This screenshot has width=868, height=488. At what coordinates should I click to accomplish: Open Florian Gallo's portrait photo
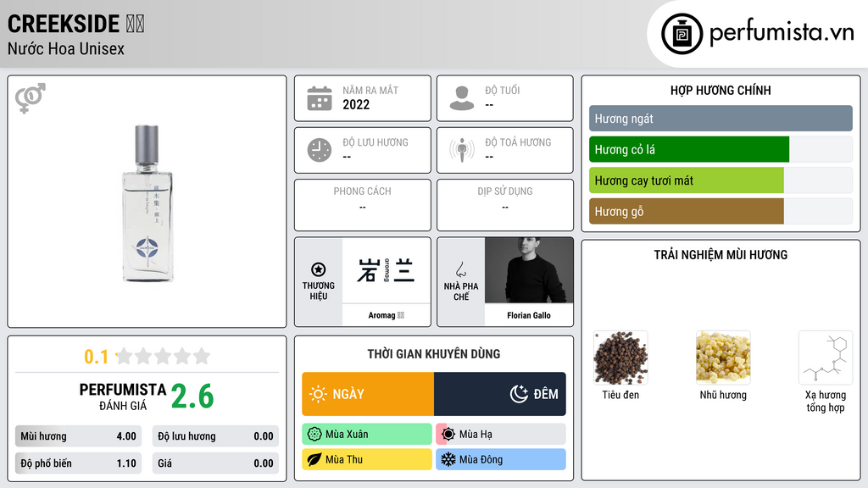[x=529, y=270]
